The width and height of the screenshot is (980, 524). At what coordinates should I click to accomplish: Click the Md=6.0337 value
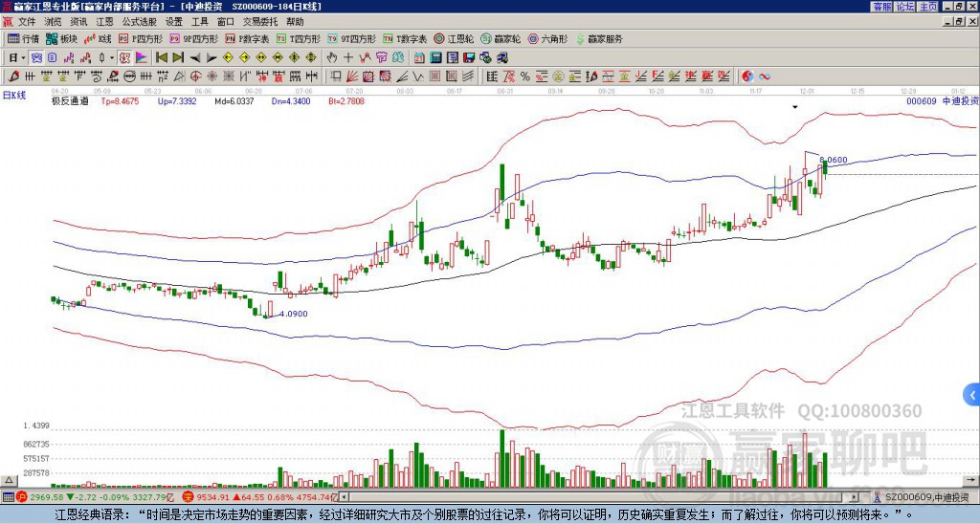coord(234,100)
